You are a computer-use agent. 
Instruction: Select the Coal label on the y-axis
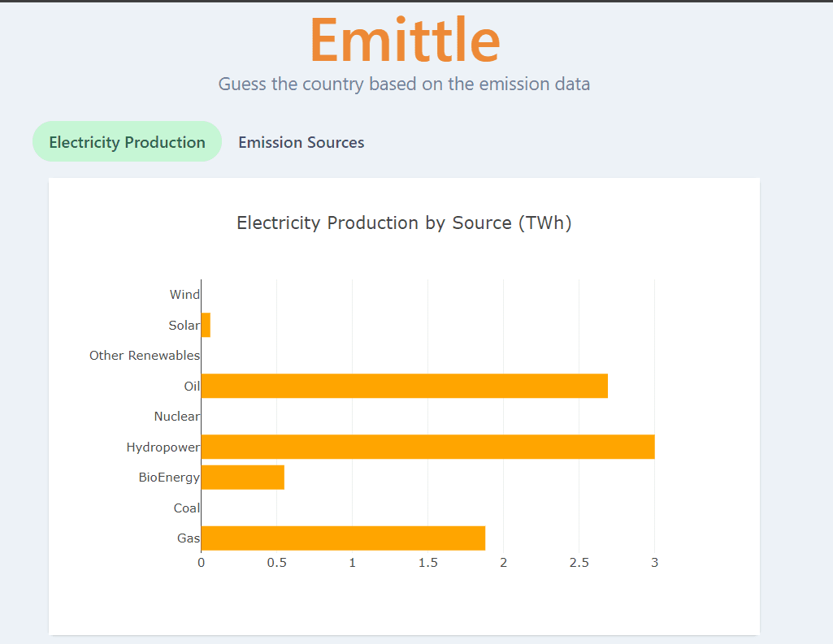[185, 508]
